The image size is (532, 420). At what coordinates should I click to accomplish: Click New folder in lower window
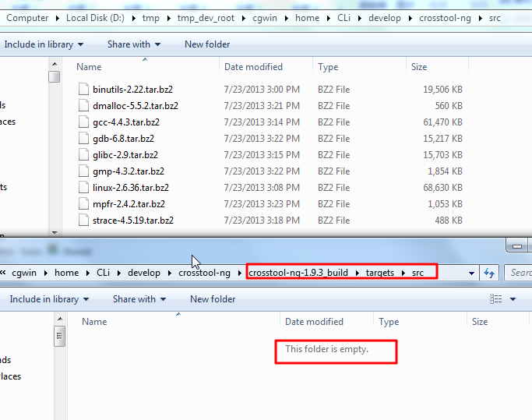[213, 299]
